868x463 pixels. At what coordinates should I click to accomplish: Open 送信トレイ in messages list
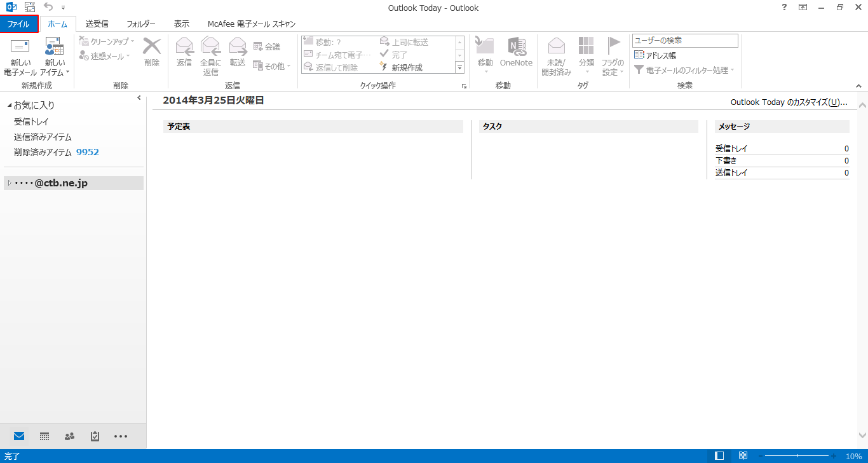point(731,173)
